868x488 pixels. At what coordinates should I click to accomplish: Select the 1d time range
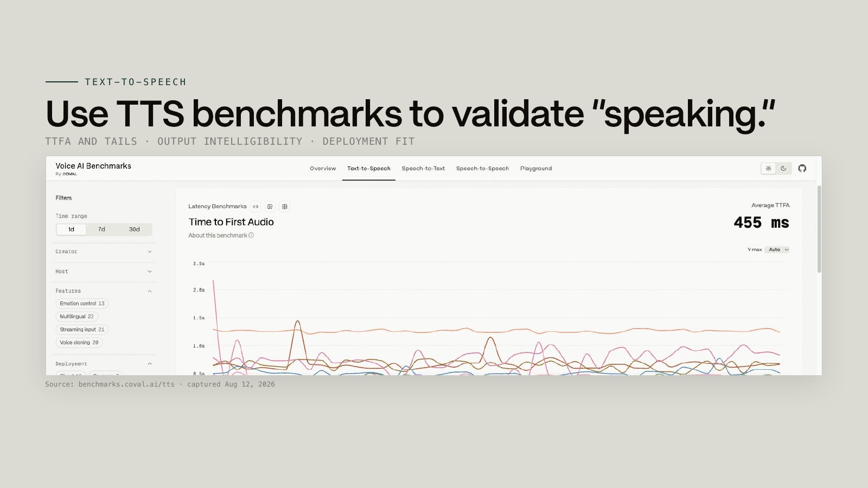[x=71, y=229]
